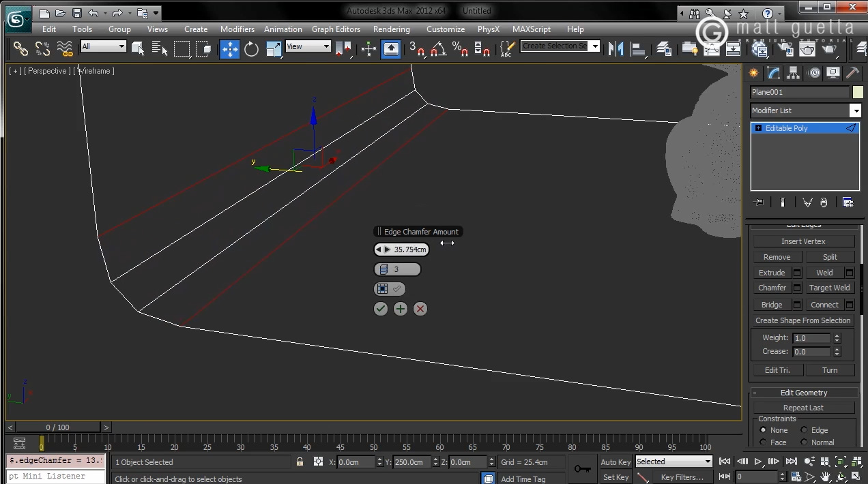Click the Target Weld button
This screenshot has width=868, height=484.
(x=830, y=288)
